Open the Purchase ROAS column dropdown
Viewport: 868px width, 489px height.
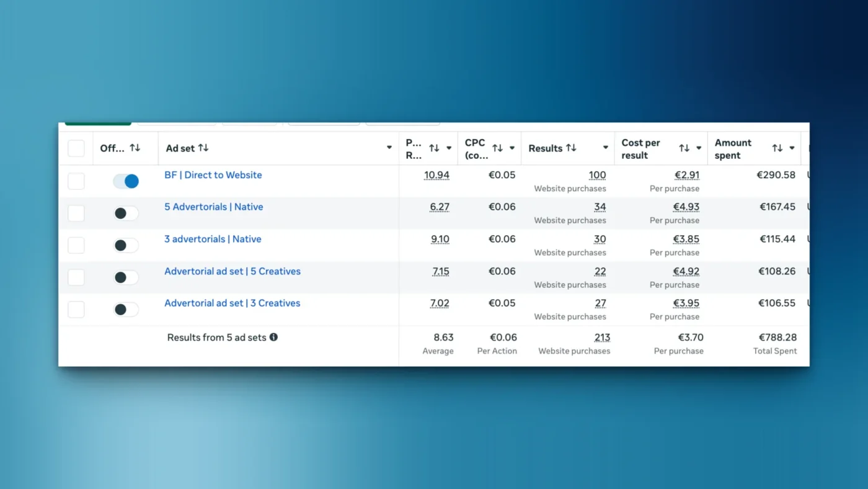click(449, 148)
